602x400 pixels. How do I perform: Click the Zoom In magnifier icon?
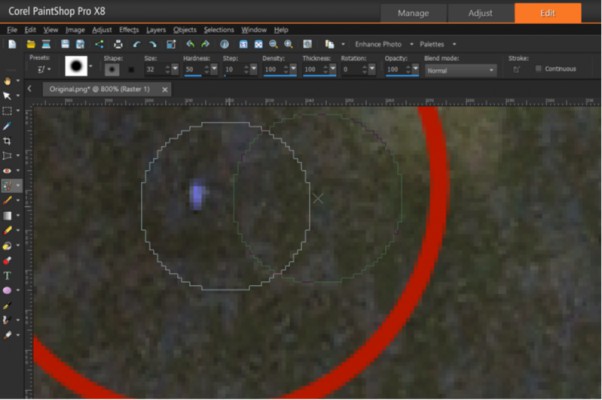[x=288, y=44]
